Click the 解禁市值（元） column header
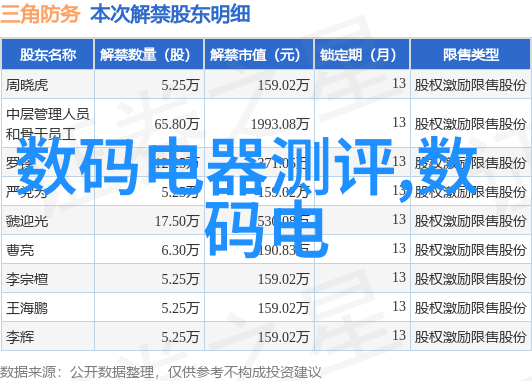This screenshot has height=381, width=532. coord(259,55)
